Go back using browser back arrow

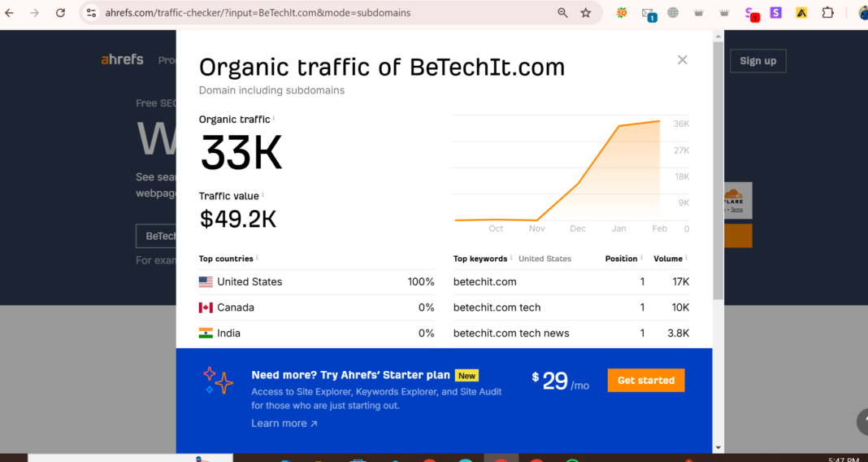[x=10, y=13]
